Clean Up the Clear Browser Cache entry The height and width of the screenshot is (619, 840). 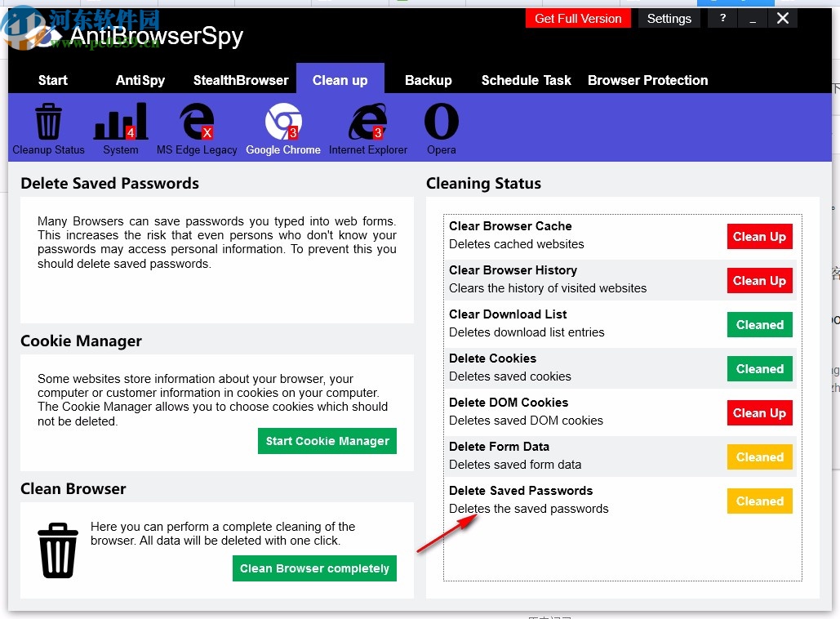759,236
